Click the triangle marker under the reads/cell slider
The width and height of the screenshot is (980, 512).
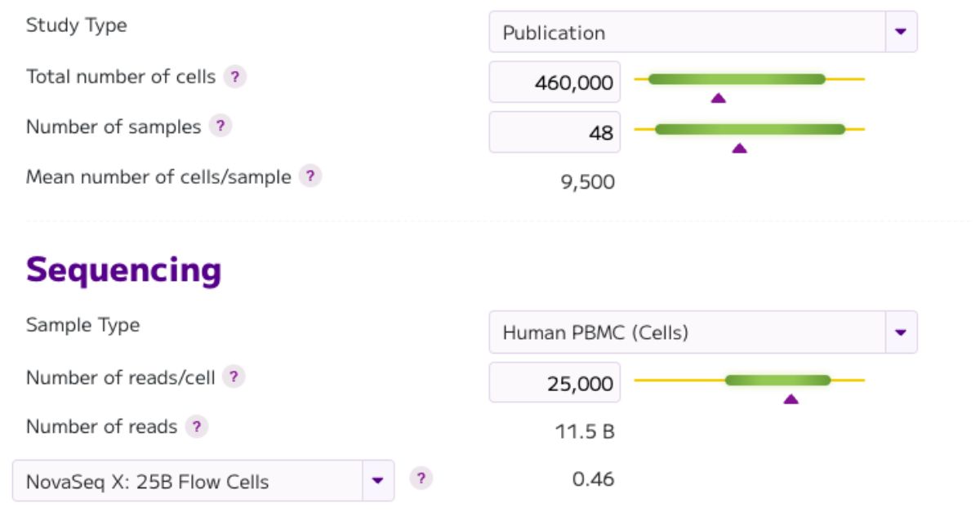point(791,398)
